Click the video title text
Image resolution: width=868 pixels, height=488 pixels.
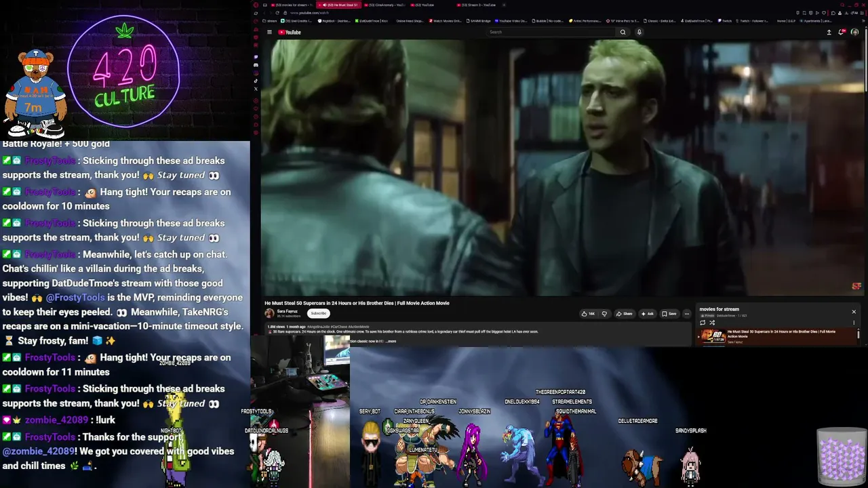coord(357,303)
